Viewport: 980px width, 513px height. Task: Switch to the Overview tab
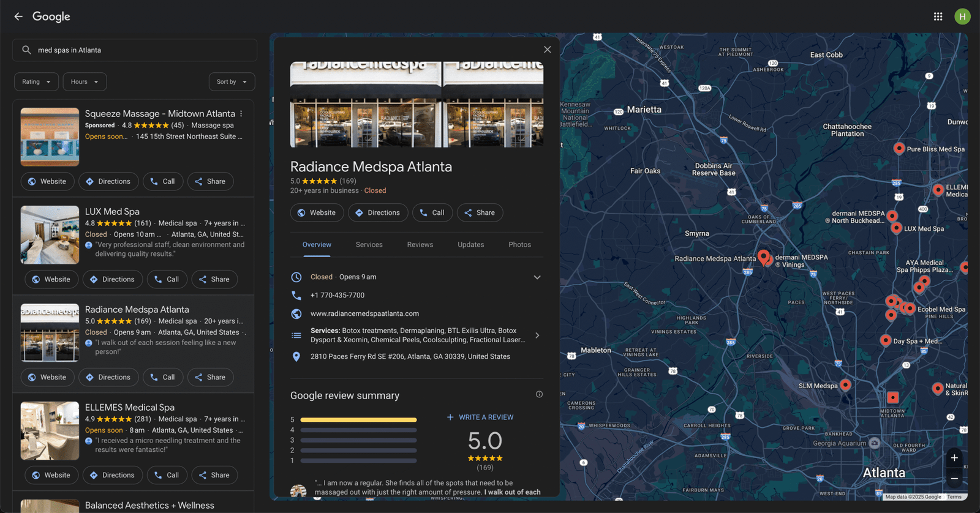coord(317,245)
